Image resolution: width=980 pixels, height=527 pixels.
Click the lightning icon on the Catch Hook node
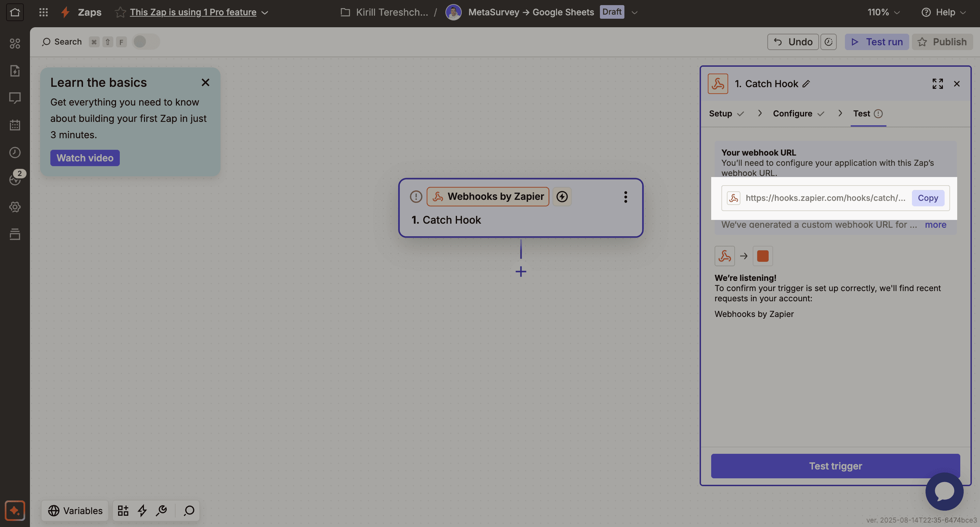point(562,197)
